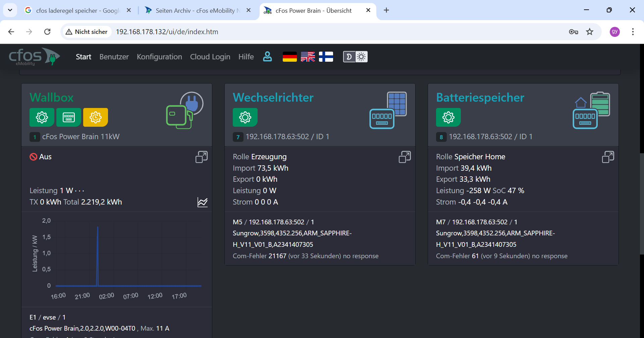Open the password manager key icon

574,32
